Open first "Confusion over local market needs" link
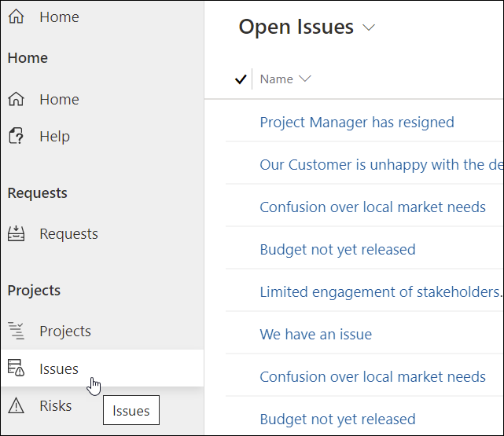The height and width of the screenshot is (436, 504). click(x=373, y=207)
